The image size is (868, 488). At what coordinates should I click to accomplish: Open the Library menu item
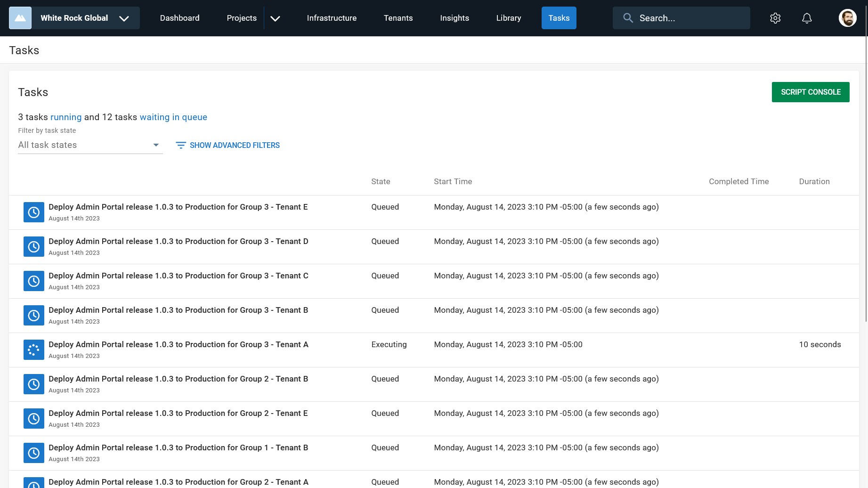pos(508,18)
